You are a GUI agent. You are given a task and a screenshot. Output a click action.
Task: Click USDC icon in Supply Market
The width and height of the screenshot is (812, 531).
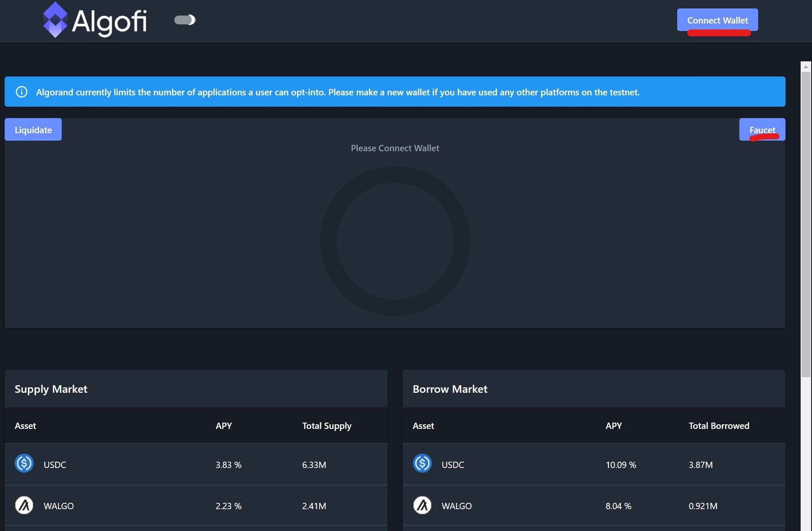pyautogui.click(x=24, y=463)
